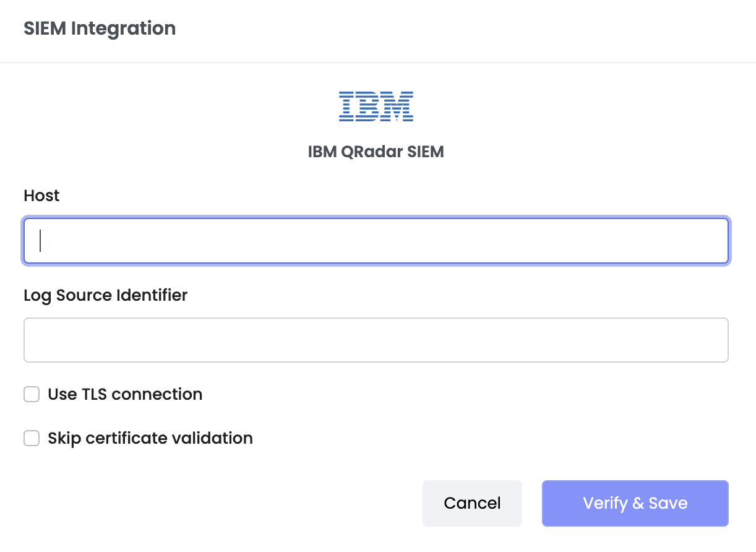Viewport: 756px width, 552px height.
Task: Click the Verify & Save button
Action: 635,503
